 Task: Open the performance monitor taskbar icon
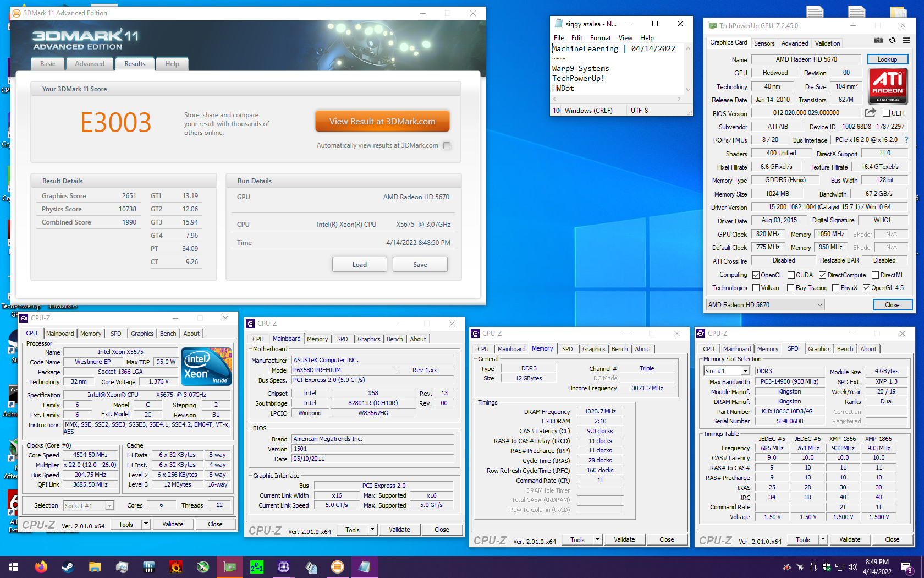pos(122,567)
